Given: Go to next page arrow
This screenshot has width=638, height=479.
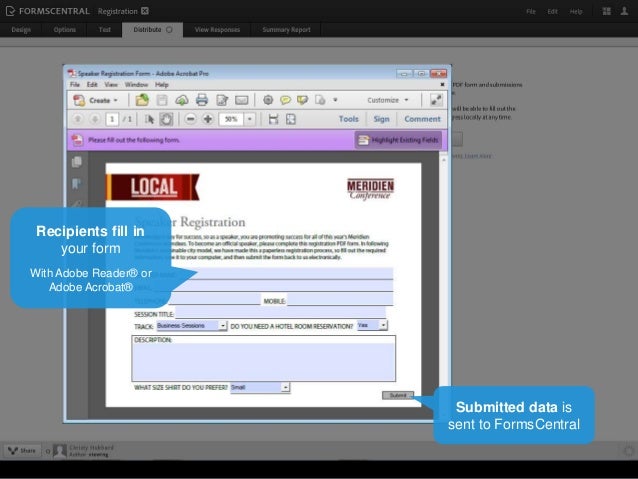Looking at the screenshot, I should coord(95,119).
